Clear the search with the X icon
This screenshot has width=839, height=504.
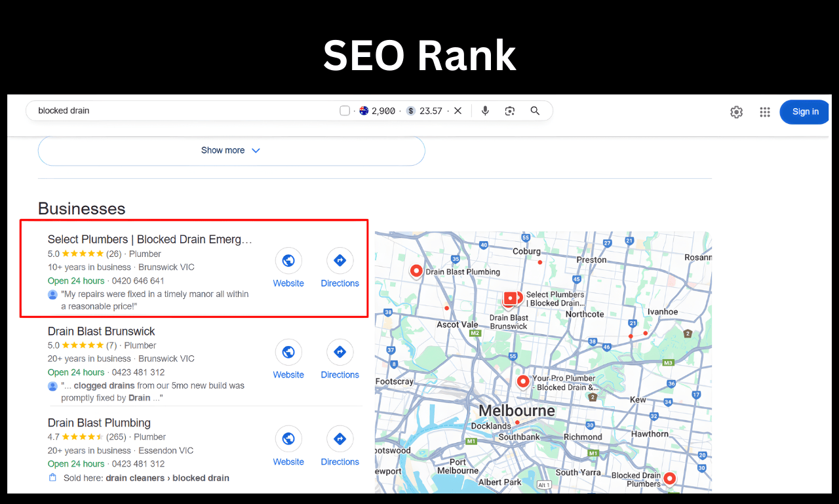(458, 111)
